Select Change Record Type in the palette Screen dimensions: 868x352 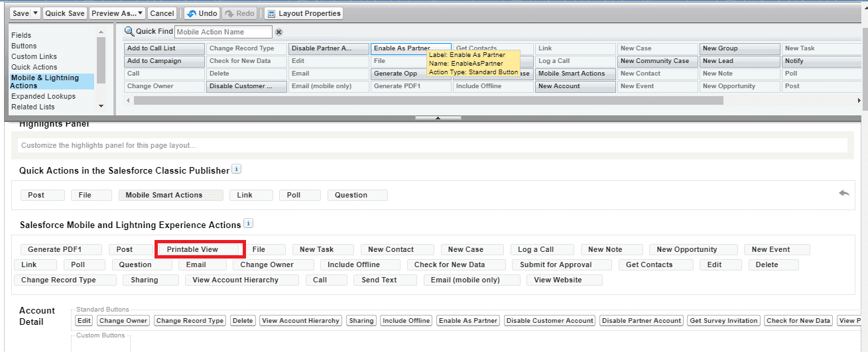pos(246,48)
